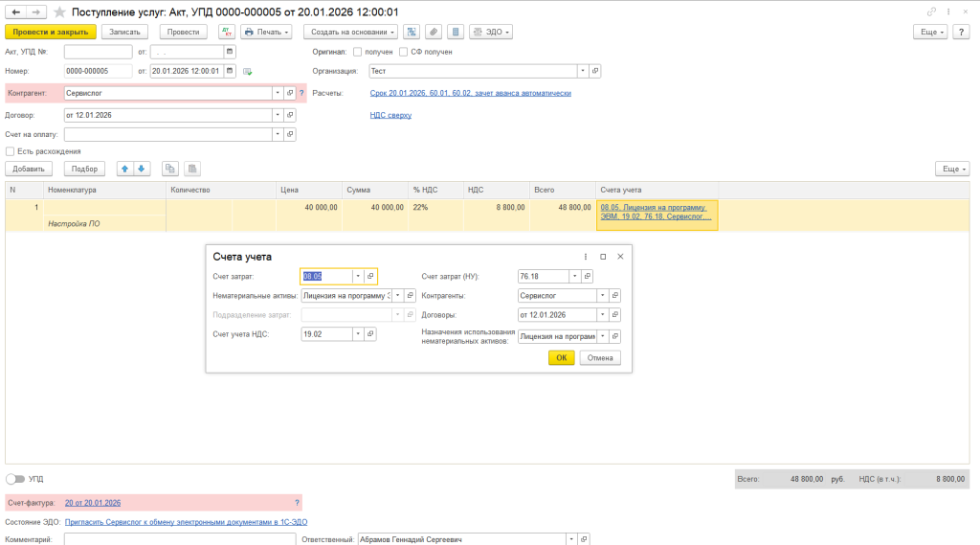Get the document link via chain icon
The width and height of the screenshot is (980, 545).
pos(931,11)
